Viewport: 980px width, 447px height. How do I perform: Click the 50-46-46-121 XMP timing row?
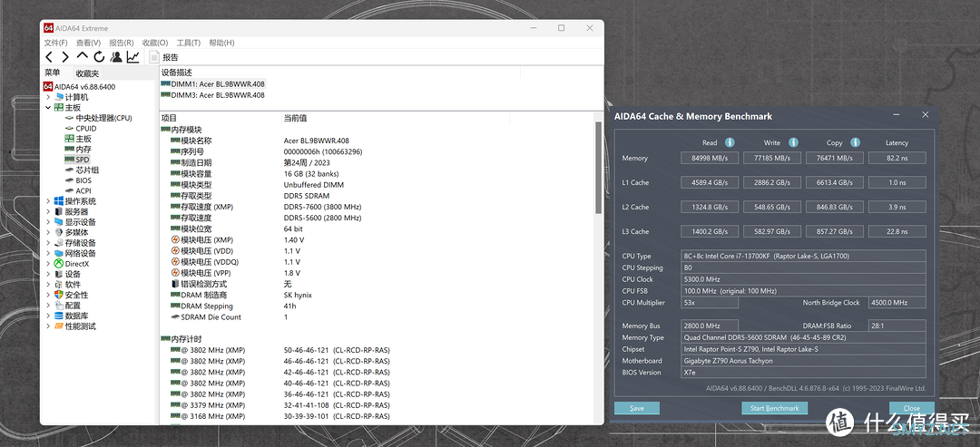(x=377, y=350)
